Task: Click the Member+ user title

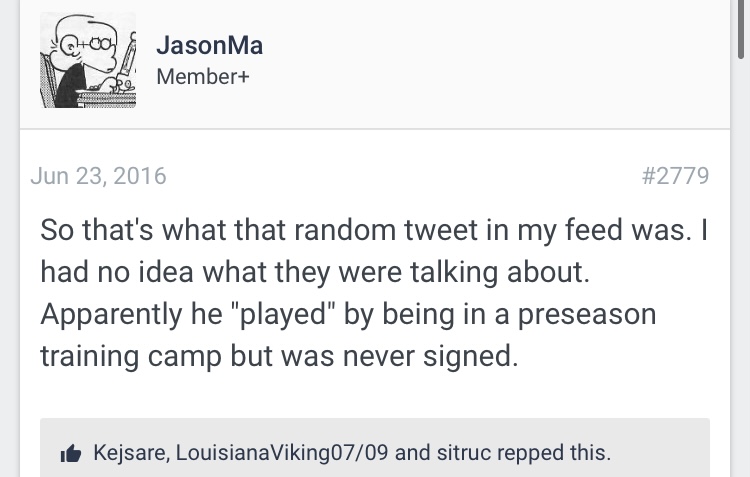Action: click(203, 77)
